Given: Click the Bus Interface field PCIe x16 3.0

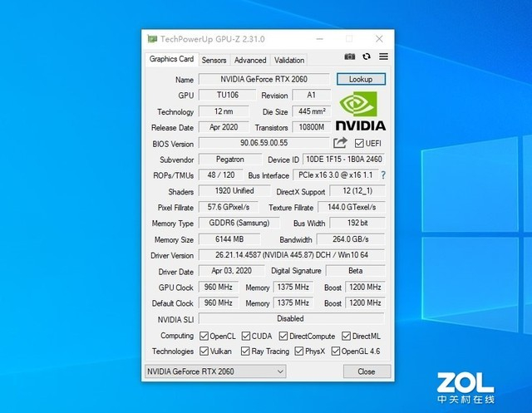Looking at the screenshot, I should tap(336, 175).
